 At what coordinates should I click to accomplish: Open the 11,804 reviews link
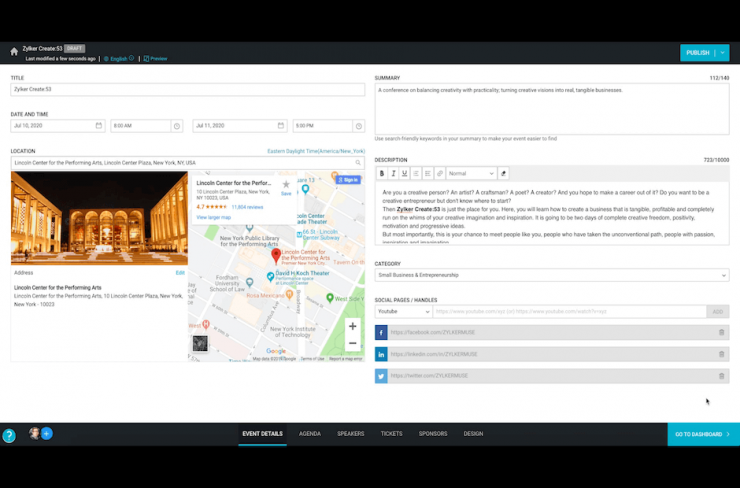tap(247, 207)
